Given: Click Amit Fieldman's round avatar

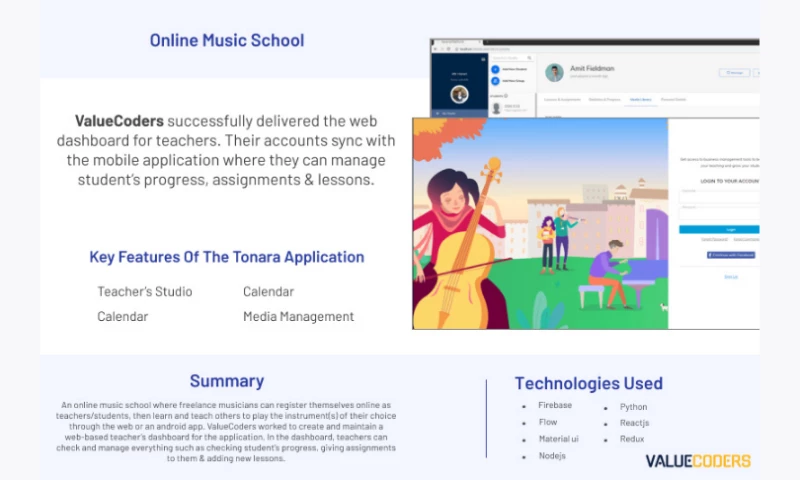Looking at the screenshot, I should click(x=554, y=72).
